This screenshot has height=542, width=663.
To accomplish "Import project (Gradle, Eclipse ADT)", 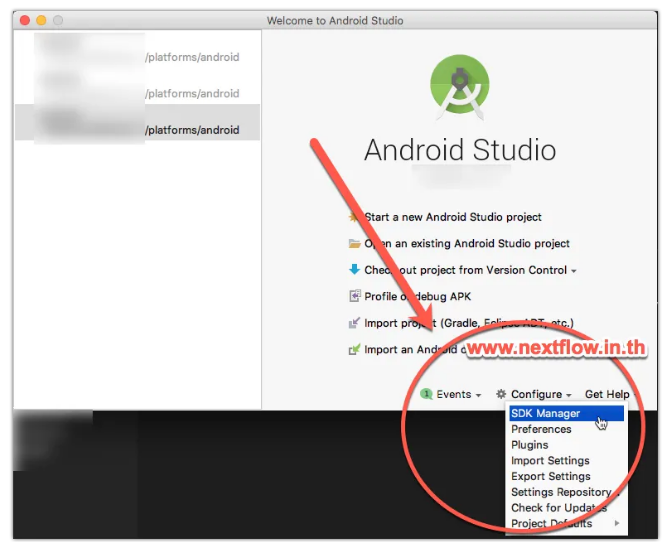I will pos(469,323).
